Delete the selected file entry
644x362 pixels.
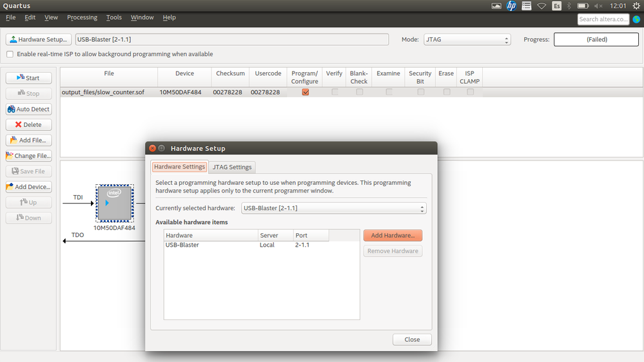tap(29, 125)
